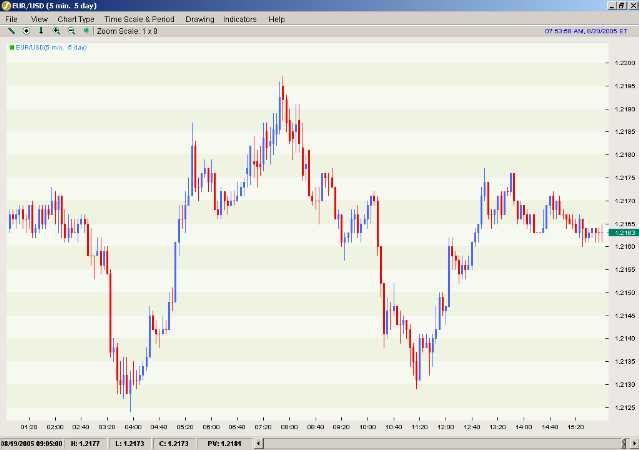This screenshot has height=450, width=639.
Task: Expand the Chart Type menu
Action: [x=76, y=19]
